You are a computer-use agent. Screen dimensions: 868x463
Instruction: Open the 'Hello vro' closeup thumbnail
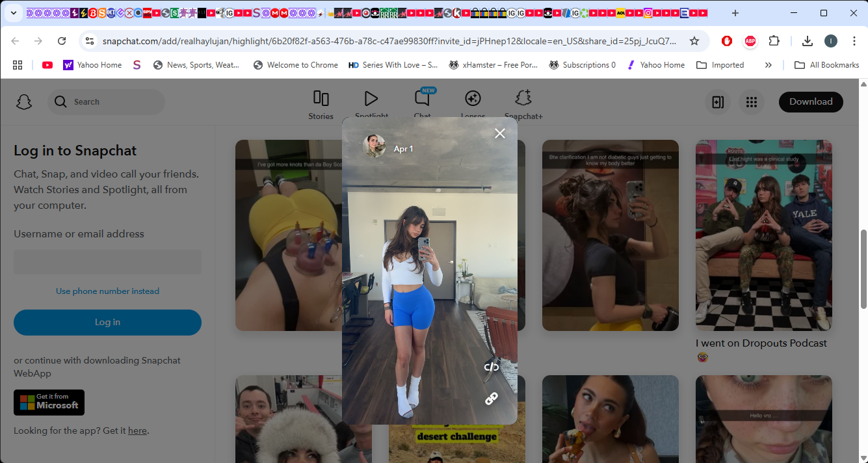(763, 419)
